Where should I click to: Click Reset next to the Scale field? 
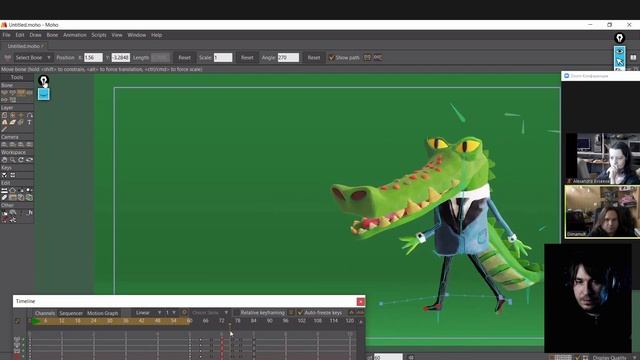tap(247, 58)
